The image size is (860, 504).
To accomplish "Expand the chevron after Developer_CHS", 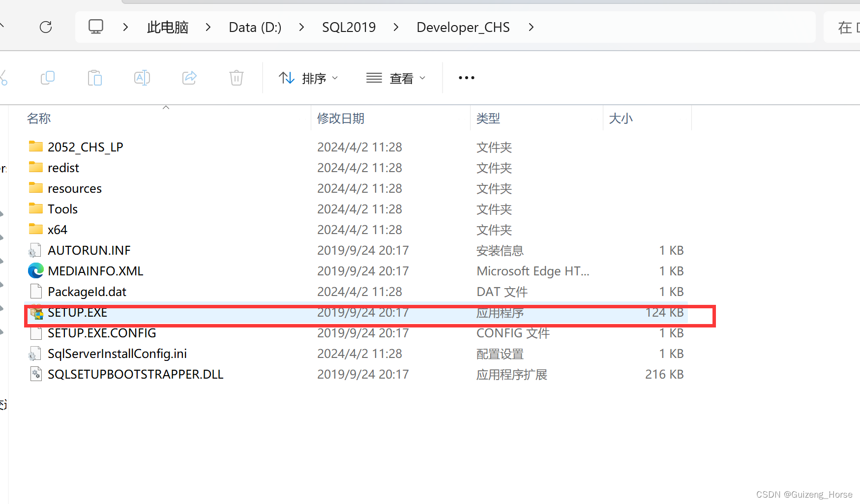I will [x=531, y=27].
